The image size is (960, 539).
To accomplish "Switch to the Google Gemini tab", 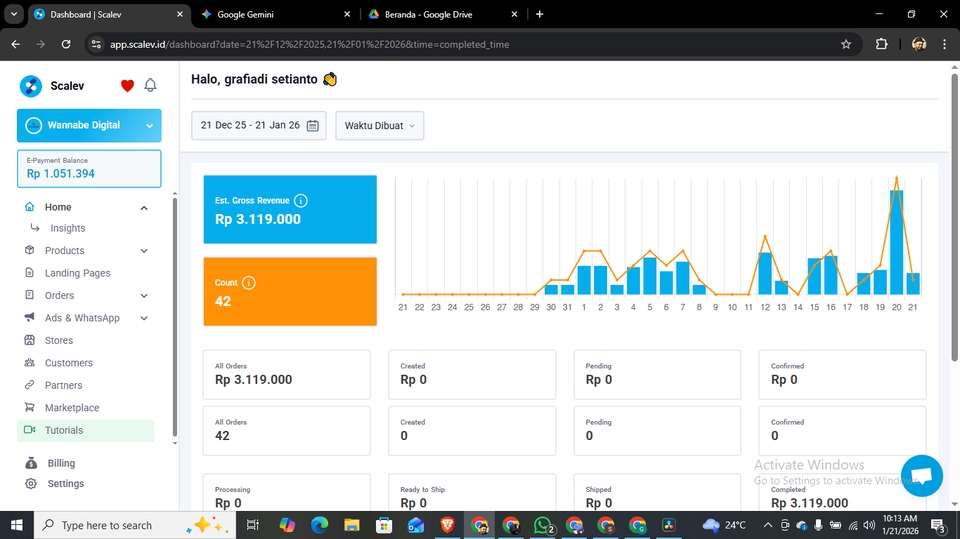I will click(x=274, y=14).
